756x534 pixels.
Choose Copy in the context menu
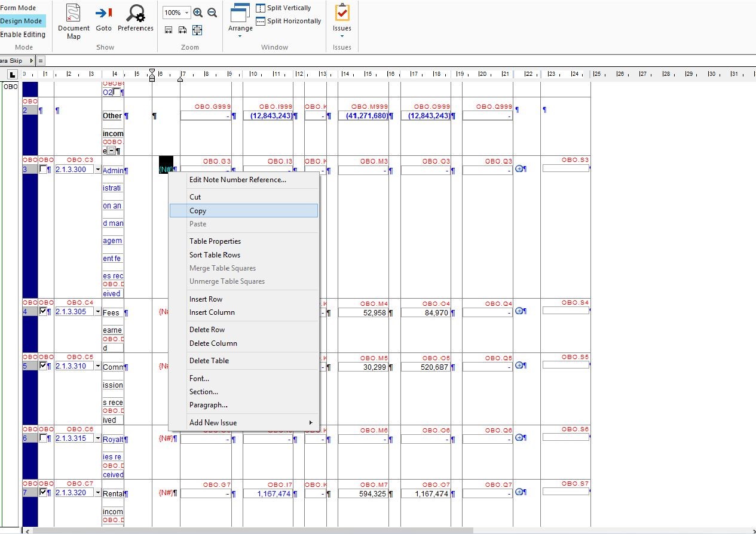click(x=198, y=211)
